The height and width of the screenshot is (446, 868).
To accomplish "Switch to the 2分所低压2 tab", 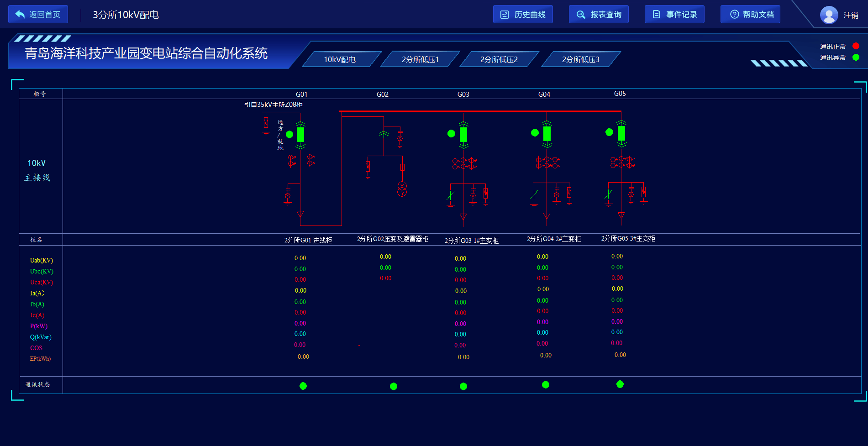I will click(x=499, y=59).
